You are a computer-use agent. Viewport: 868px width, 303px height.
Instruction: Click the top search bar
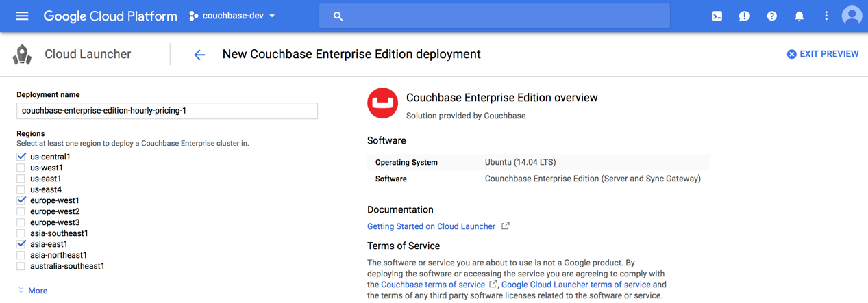click(494, 16)
